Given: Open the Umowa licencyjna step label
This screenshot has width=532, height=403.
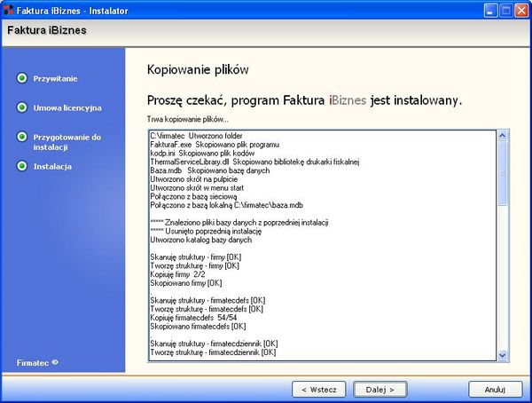Looking at the screenshot, I should [x=67, y=107].
